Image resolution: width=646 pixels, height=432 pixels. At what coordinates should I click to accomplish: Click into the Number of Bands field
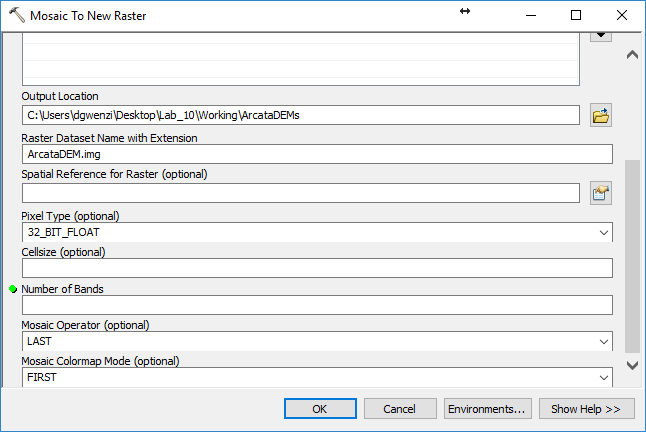317,305
